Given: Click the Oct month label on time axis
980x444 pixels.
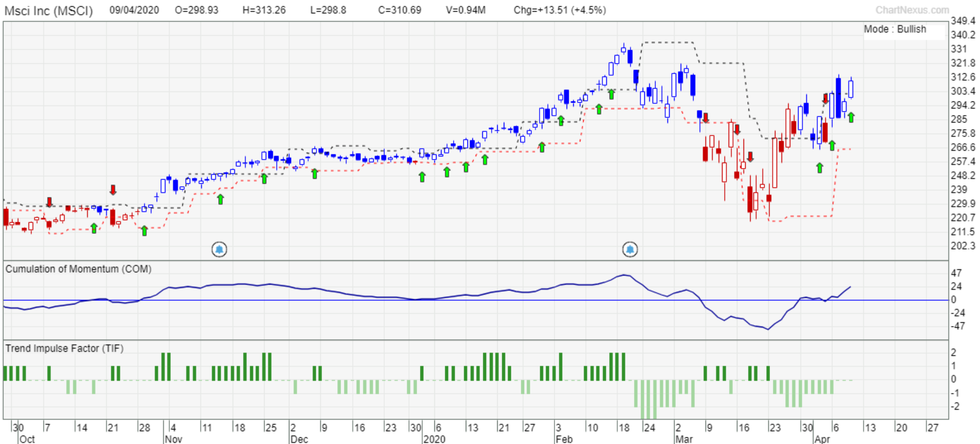Looking at the screenshot, I should 27,439.
